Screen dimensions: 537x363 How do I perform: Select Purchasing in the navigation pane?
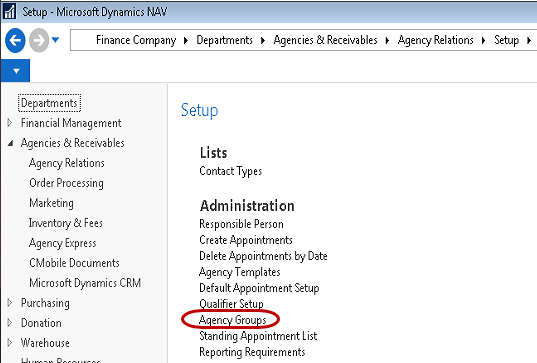pos(45,303)
